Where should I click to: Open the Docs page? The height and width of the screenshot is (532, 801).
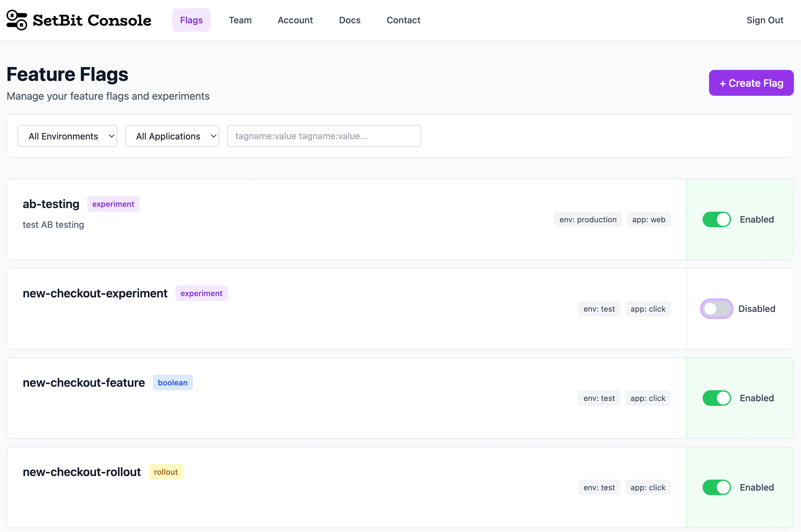(350, 20)
